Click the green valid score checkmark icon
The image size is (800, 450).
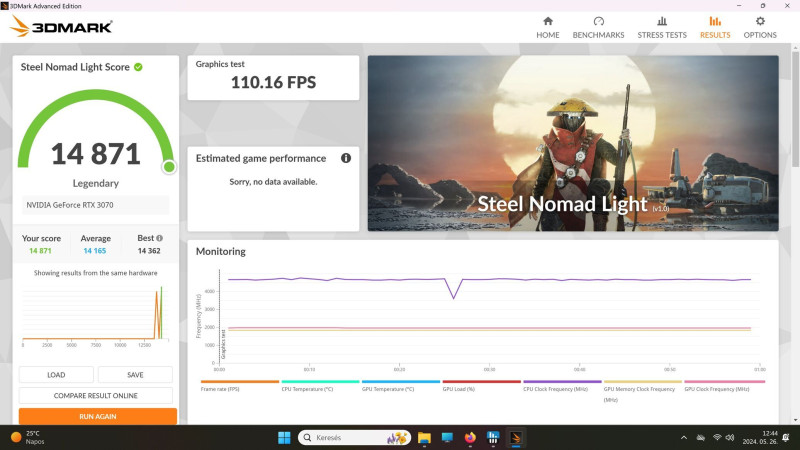tap(138, 67)
